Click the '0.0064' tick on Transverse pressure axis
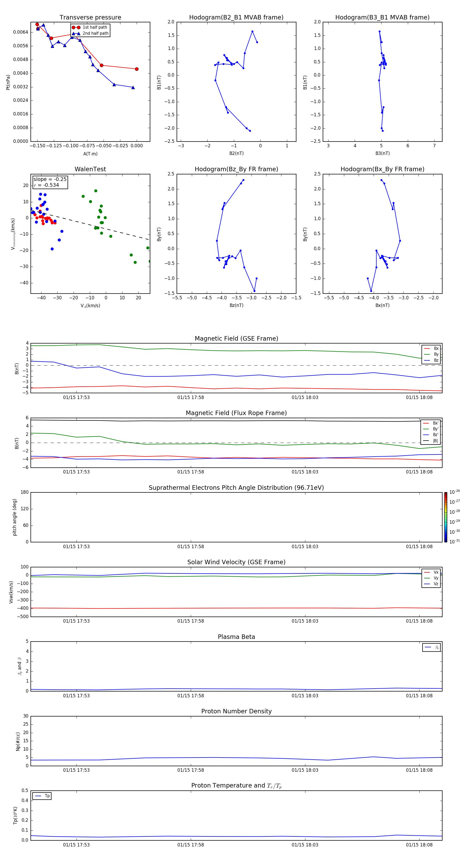The width and height of the screenshot is (473, 868). coord(21,32)
